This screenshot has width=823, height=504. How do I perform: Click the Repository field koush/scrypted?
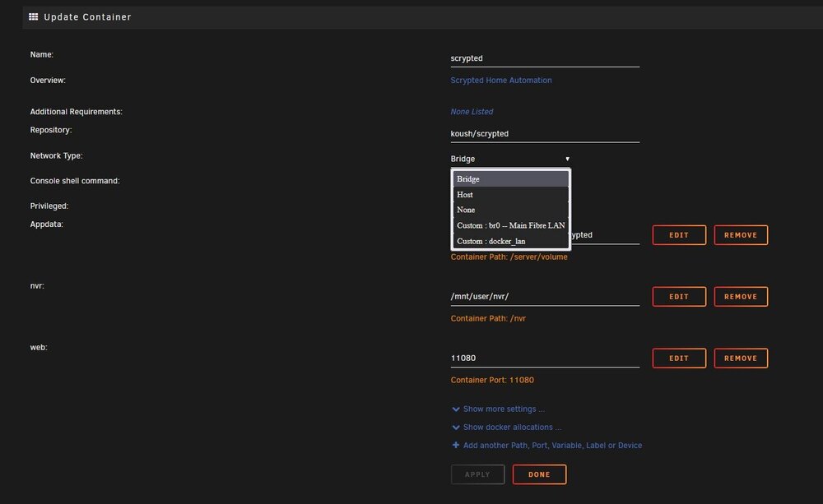click(545, 134)
